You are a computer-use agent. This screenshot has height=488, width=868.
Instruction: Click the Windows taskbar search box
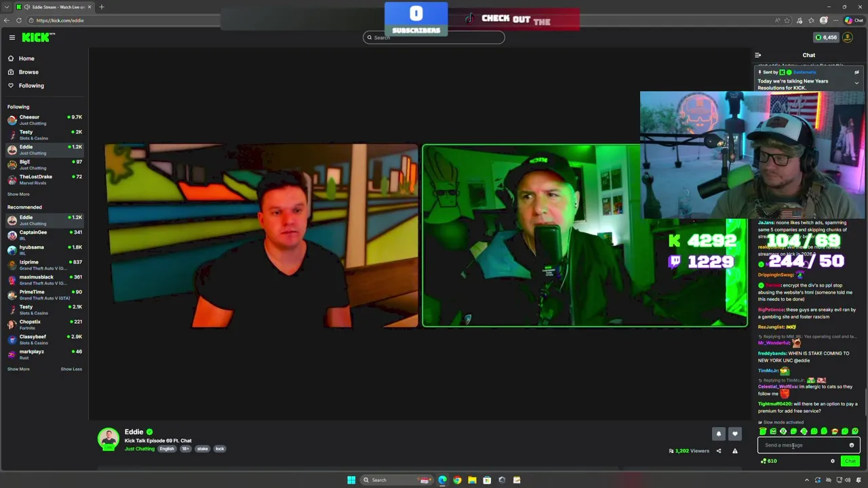click(x=397, y=480)
